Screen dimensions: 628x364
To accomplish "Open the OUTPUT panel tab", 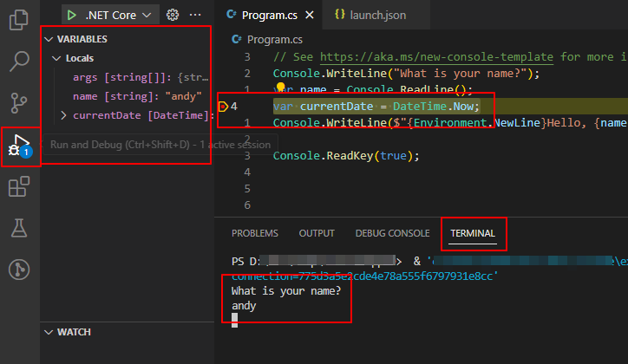I will [317, 233].
